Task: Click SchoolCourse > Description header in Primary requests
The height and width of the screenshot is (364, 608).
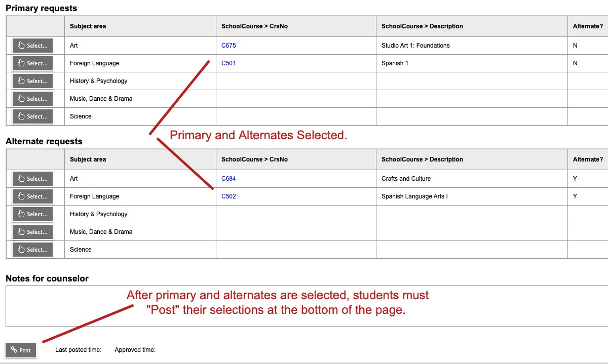Action: coord(422,26)
